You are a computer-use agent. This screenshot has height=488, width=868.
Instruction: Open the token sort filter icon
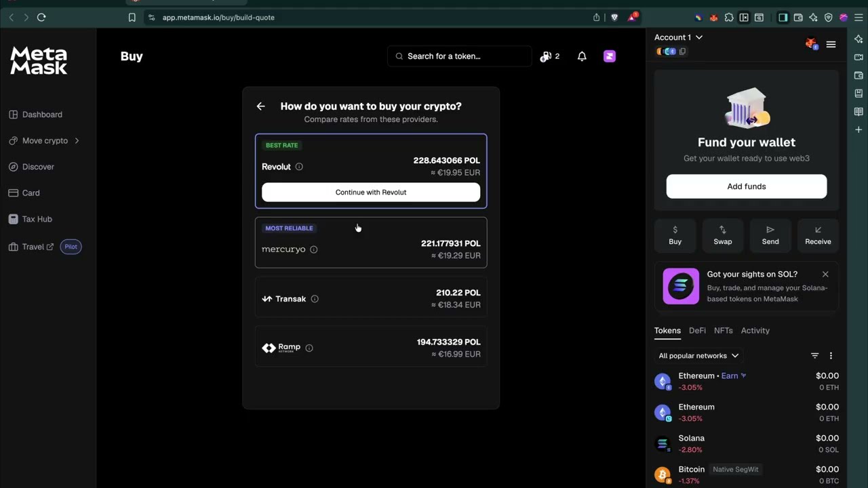tap(814, 356)
